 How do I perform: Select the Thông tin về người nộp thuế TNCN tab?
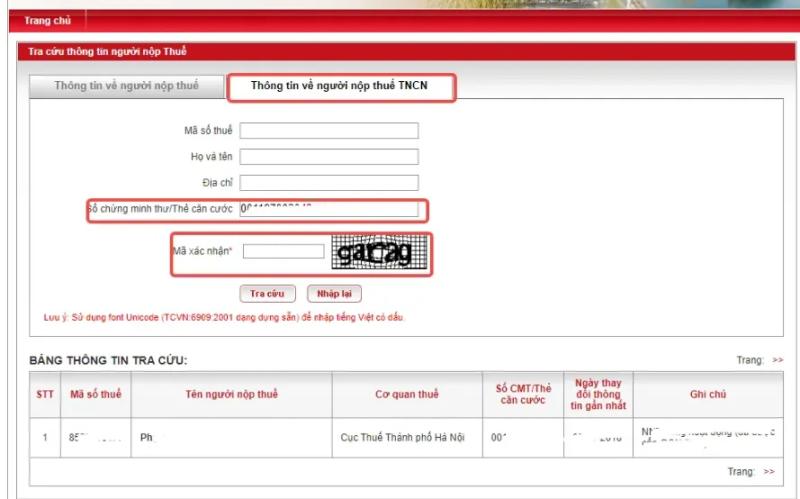tap(341, 87)
